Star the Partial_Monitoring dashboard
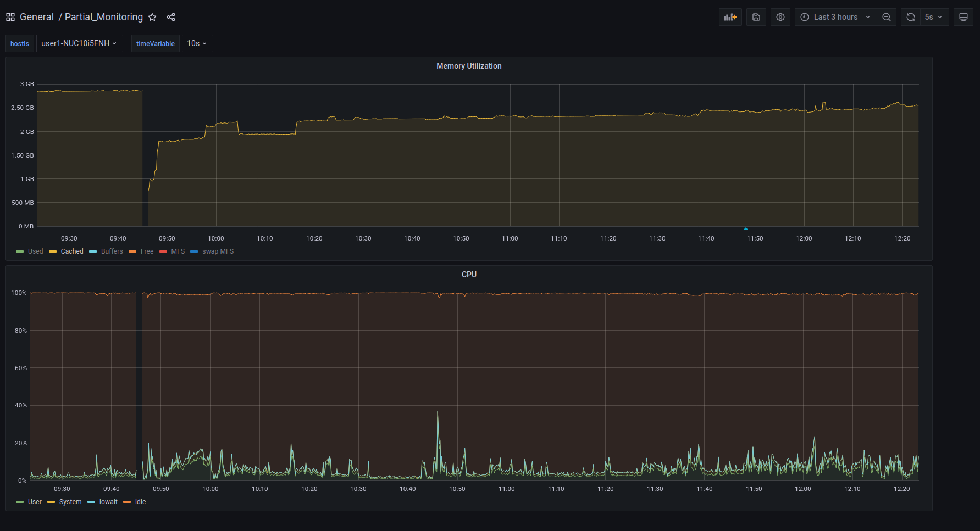 click(152, 17)
